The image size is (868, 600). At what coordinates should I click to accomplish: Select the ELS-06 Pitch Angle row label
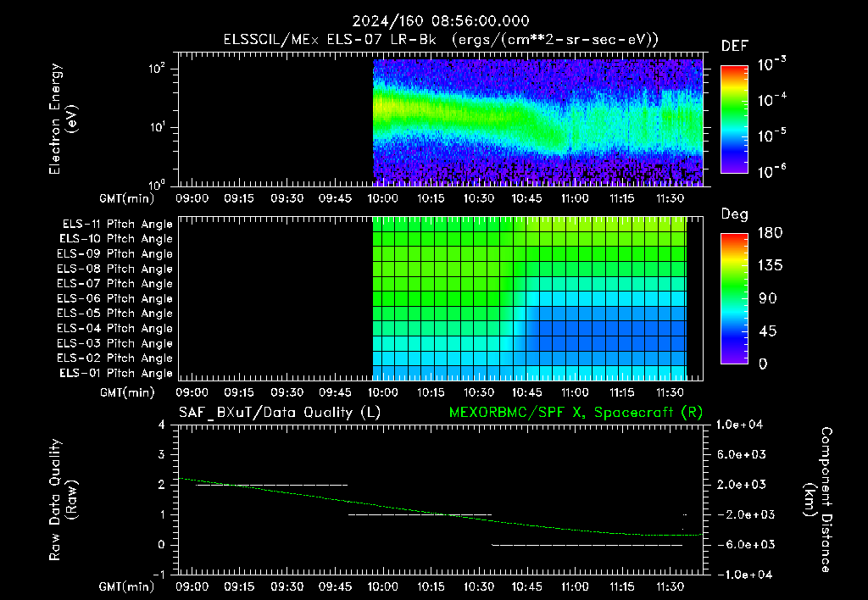[x=114, y=299]
